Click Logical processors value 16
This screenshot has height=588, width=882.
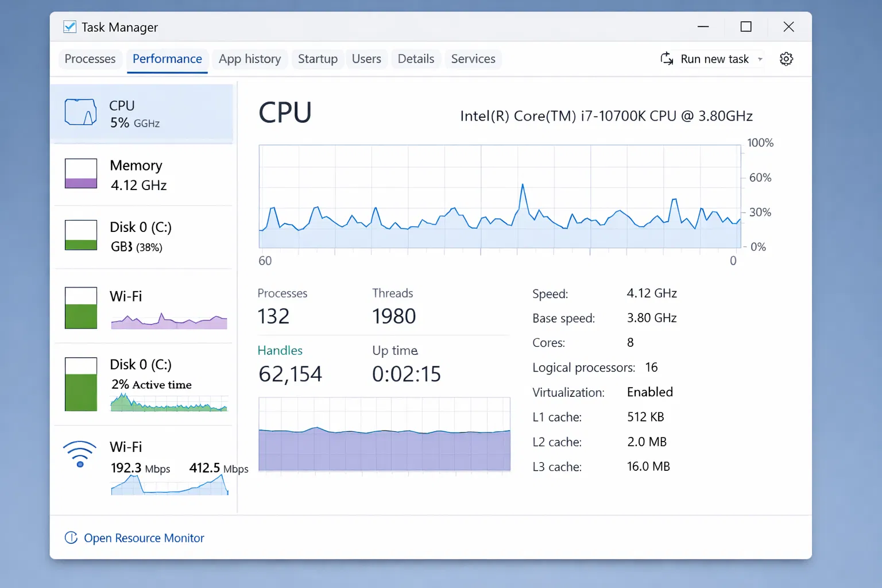click(652, 367)
